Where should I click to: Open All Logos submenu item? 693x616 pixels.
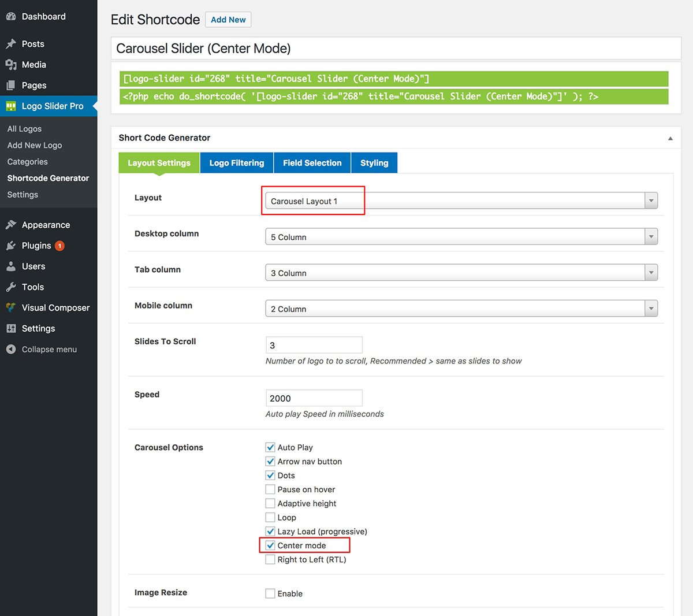point(24,129)
